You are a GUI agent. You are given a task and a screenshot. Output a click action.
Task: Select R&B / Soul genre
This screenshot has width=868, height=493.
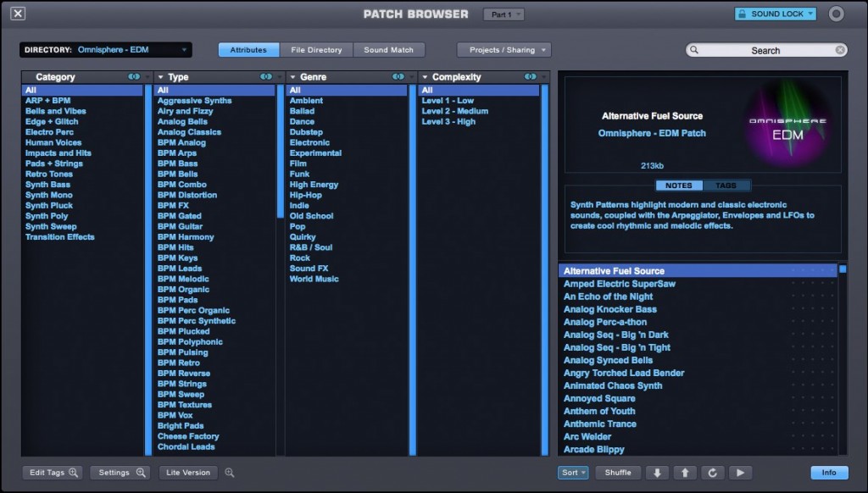coord(311,247)
